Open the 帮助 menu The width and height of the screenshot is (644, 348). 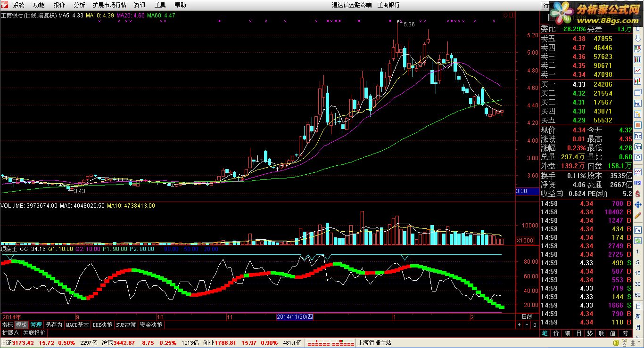[181, 5]
